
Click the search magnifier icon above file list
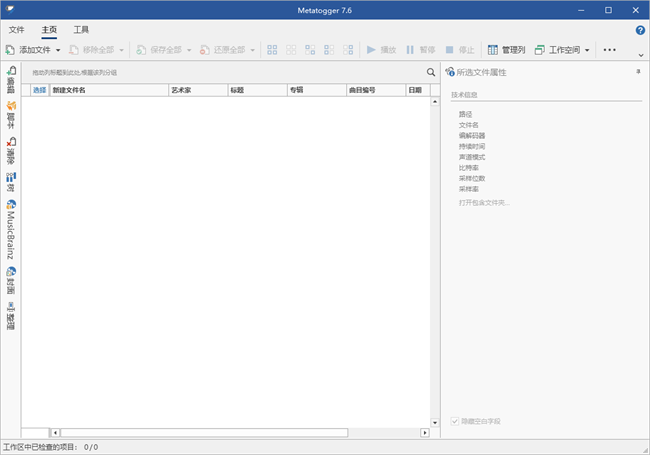pos(431,72)
